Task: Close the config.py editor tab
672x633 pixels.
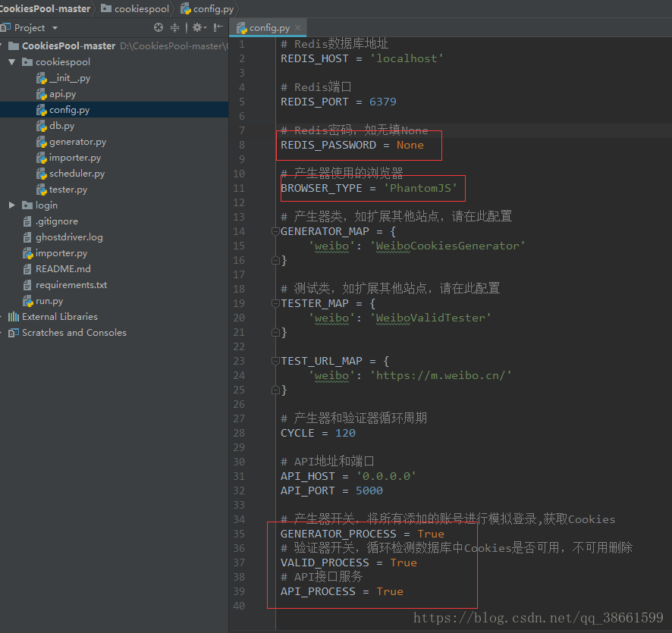Action: pyautogui.click(x=298, y=27)
